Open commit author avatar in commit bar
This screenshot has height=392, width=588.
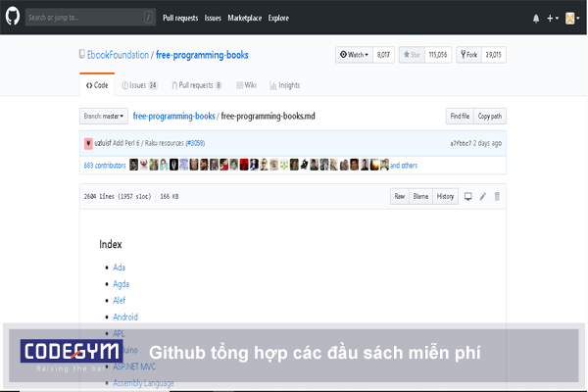(x=88, y=143)
